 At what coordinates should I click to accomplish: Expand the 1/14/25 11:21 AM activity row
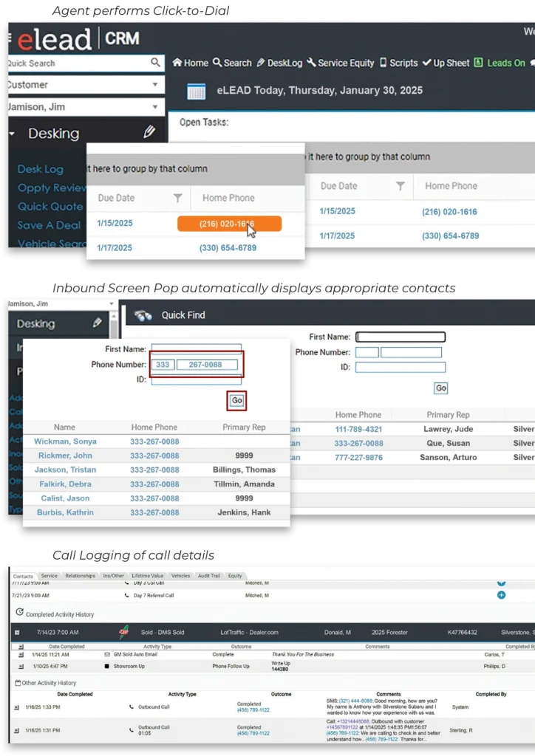[21, 655]
